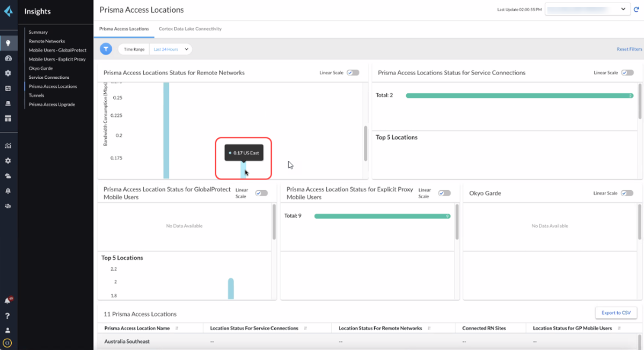Sort by Prisma Access Location Name column
This screenshot has width=644, height=350.
click(177, 328)
